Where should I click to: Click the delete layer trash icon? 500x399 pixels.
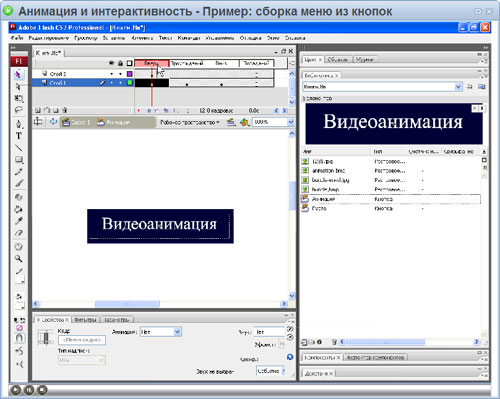click(65, 110)
